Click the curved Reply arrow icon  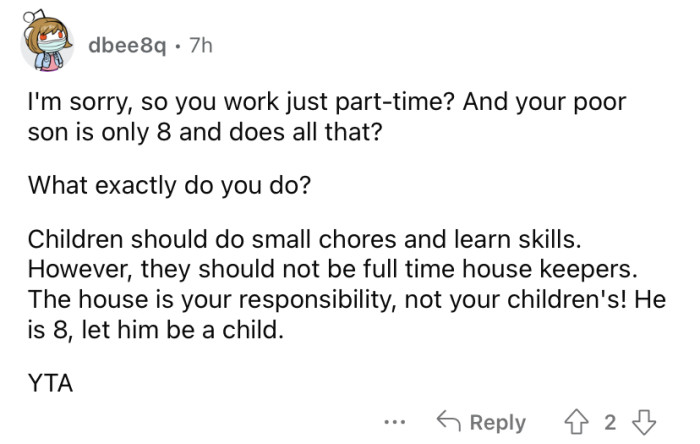point(446,421)
